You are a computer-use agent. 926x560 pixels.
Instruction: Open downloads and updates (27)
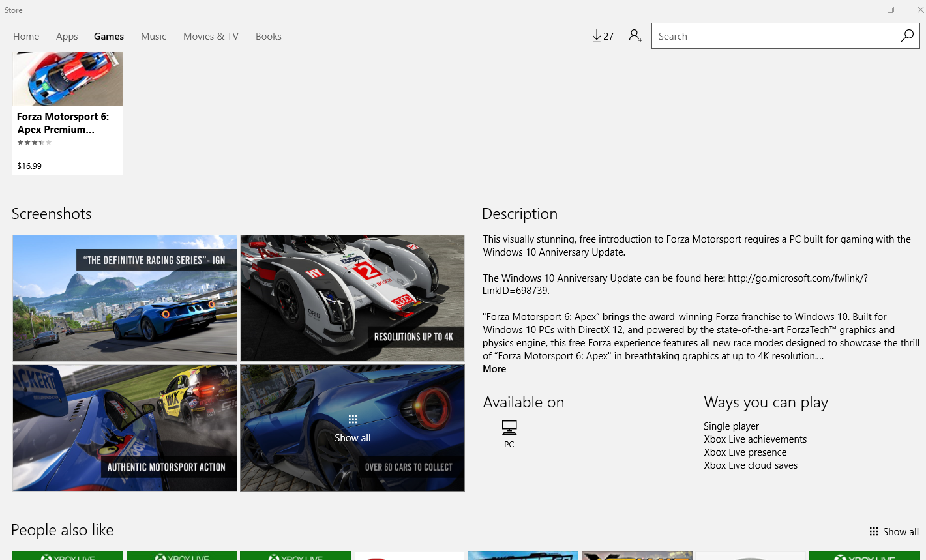click(603, 37)
